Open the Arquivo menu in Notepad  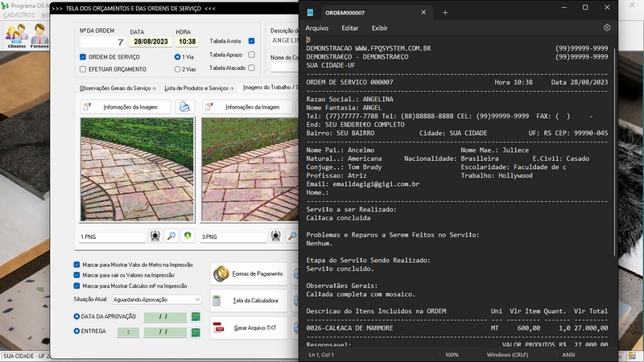[316, 27]
